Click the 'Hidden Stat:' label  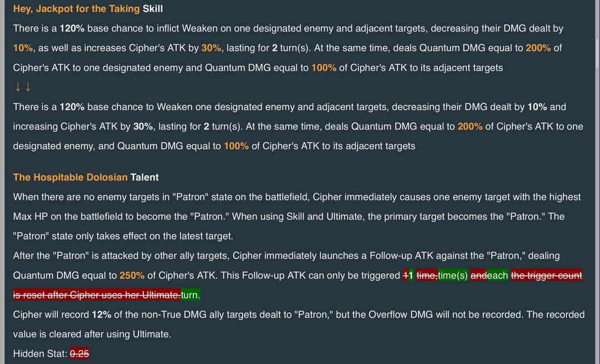tap(40, 353)
